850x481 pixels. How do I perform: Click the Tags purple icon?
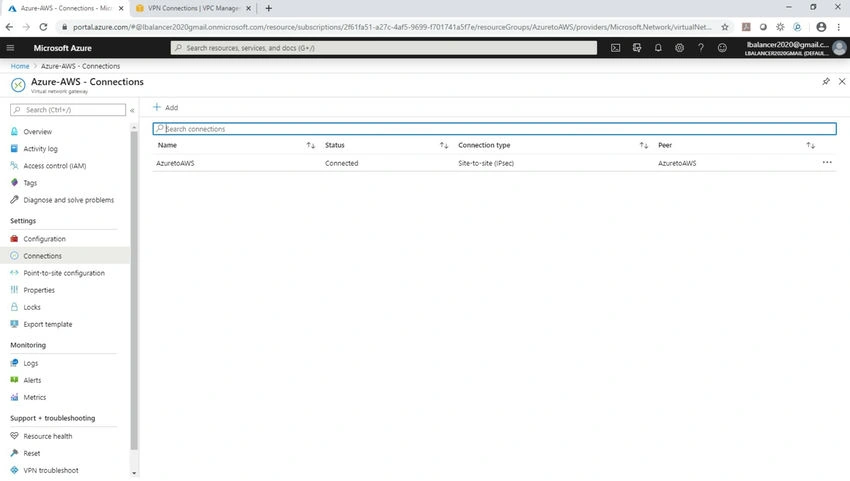(14, 182)
